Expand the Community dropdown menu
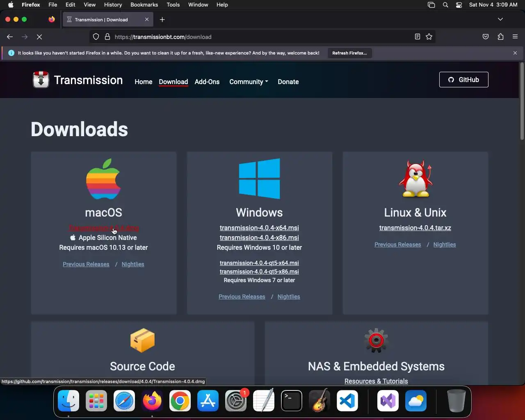Image resolution: width=525 pixels, height=420 pixels. (249, 82)
